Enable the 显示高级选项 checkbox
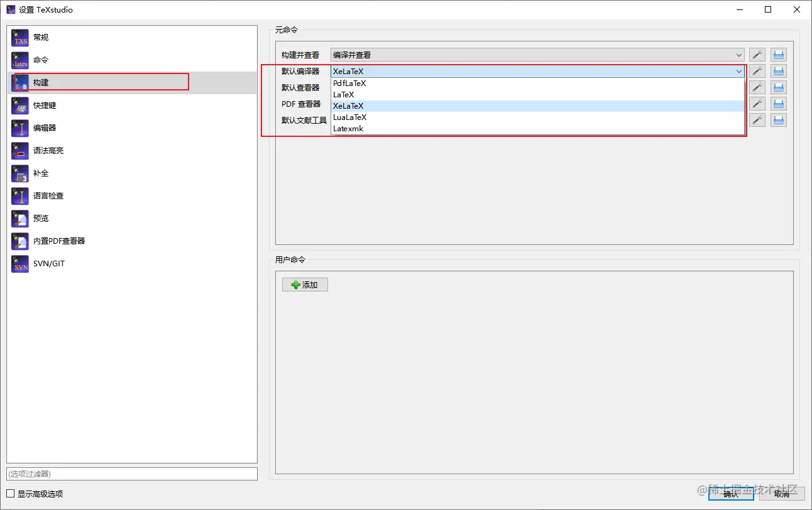812x510 pixels. coord(10,494)
